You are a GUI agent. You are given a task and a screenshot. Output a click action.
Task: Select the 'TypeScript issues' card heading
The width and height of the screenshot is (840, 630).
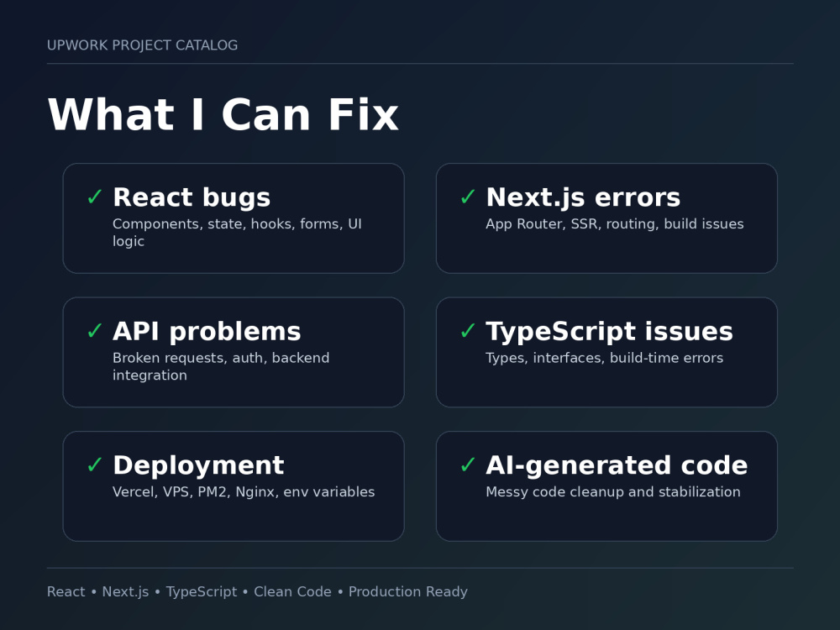609,332
